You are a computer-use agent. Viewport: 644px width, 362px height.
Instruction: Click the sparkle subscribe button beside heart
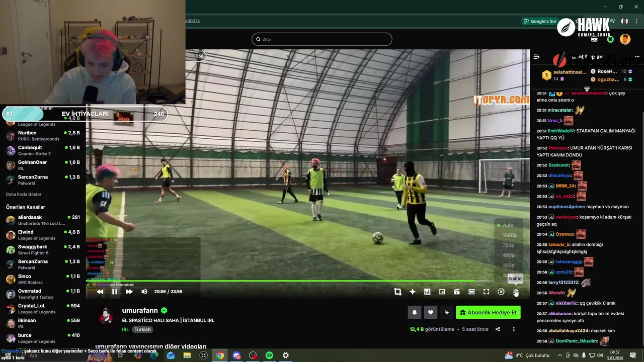click(446, 312)
